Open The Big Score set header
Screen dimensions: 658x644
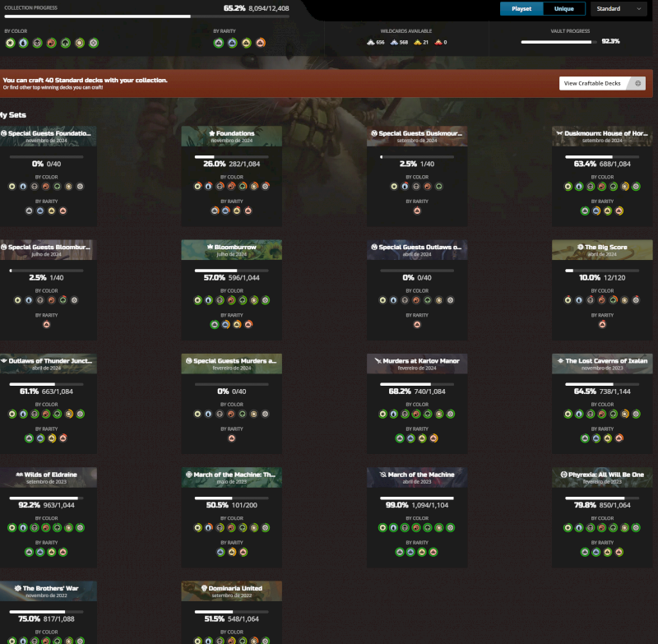click(x=602, y=250)
